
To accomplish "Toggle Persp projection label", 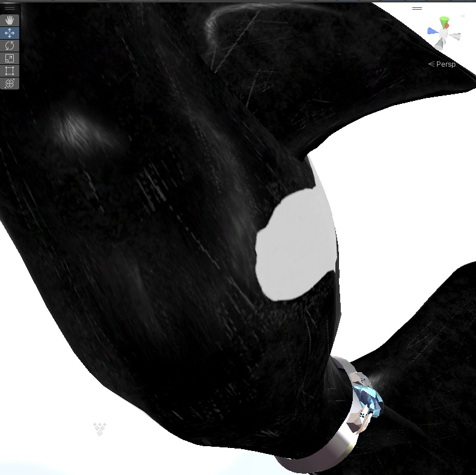I will click(x=442, y=64).
